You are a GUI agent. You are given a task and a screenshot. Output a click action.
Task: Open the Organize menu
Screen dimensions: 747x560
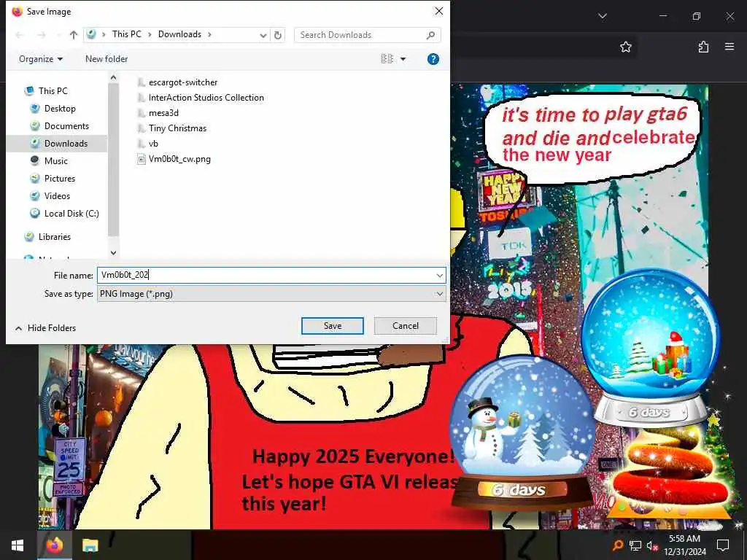(x=41, y=59)
